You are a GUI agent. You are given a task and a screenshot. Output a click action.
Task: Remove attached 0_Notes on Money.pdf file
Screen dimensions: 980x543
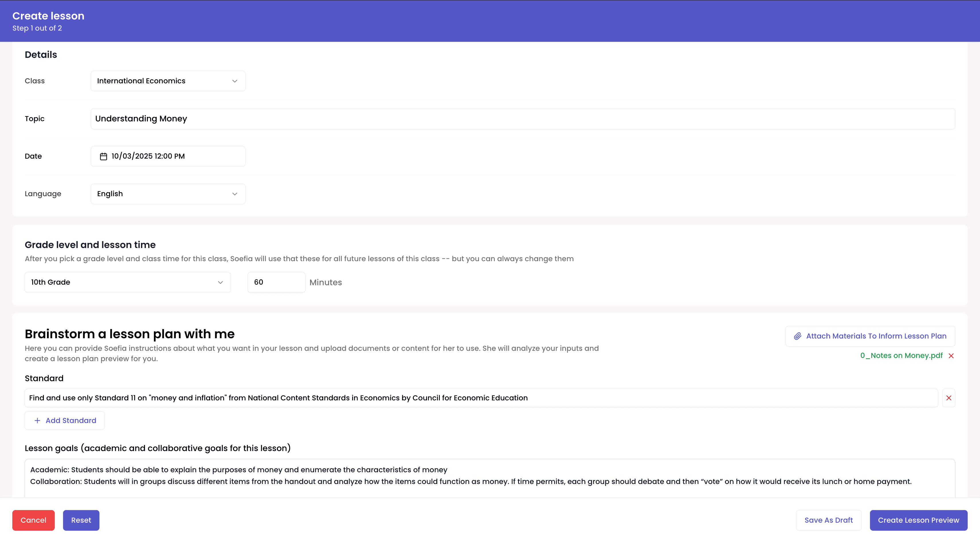pos(951,355)
